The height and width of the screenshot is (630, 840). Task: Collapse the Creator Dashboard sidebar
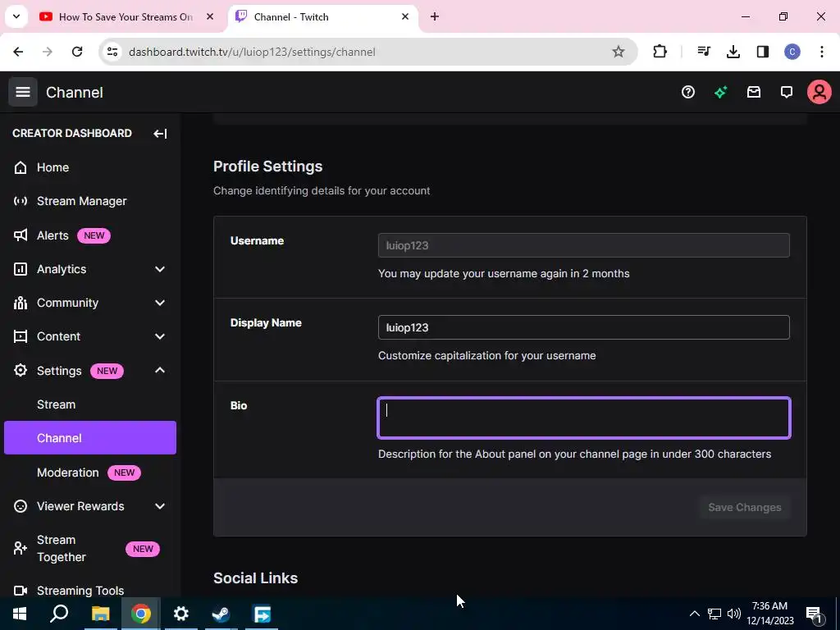click(x=160, y=134)
